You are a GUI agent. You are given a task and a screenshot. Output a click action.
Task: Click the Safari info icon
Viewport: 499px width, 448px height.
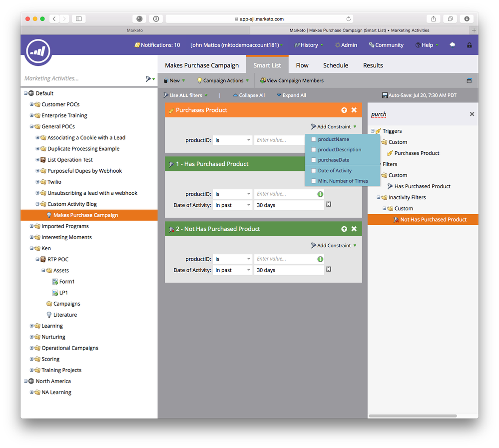[156, 19]
